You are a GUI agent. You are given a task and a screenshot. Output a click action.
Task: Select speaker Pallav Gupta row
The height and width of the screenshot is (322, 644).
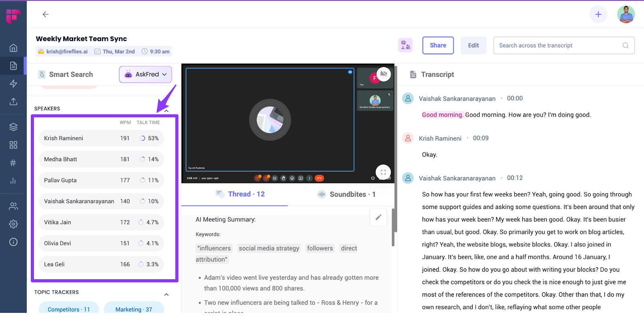point(101,180)
